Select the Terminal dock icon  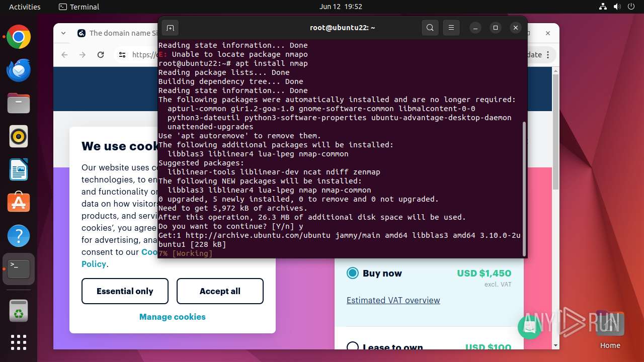[19, 269]
